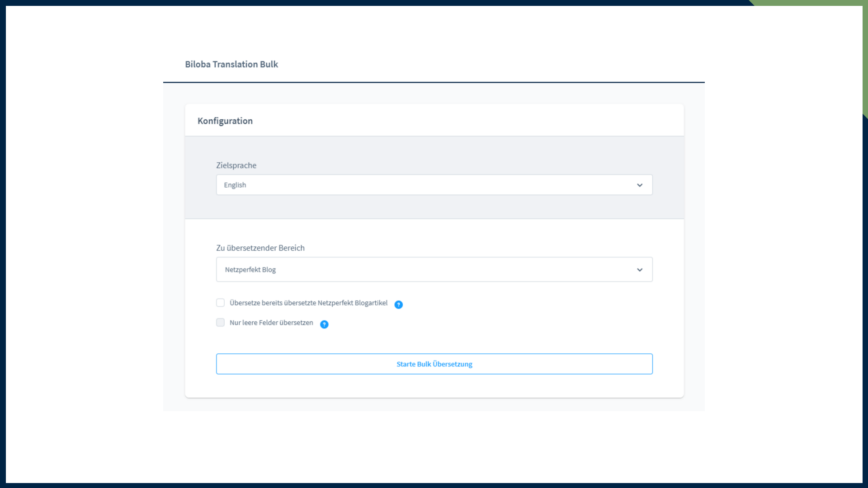Click the Zielsprache field label

tap(236, 165)
